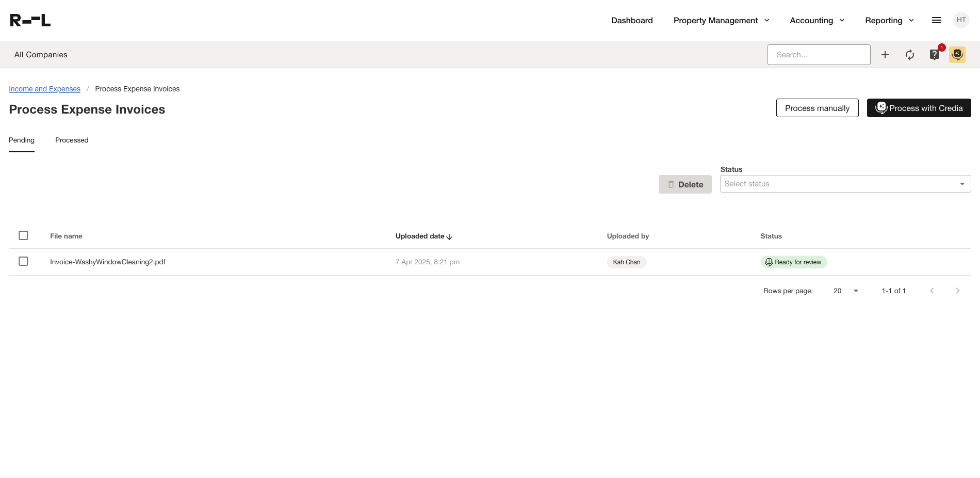Check the Invoice-WashyWindowCleaning2.pdf row checkbox
980x478 pixels.
pos(23,261)
